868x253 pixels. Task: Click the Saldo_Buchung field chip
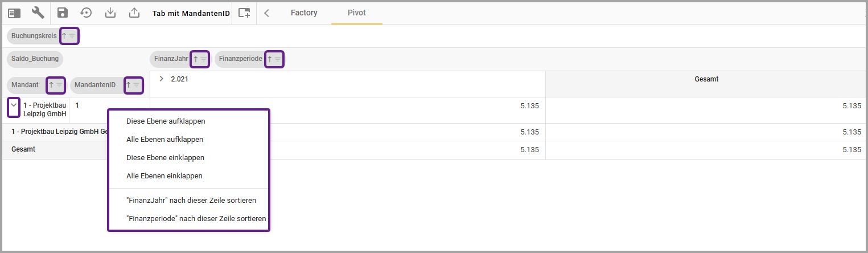tap(35, 59)
